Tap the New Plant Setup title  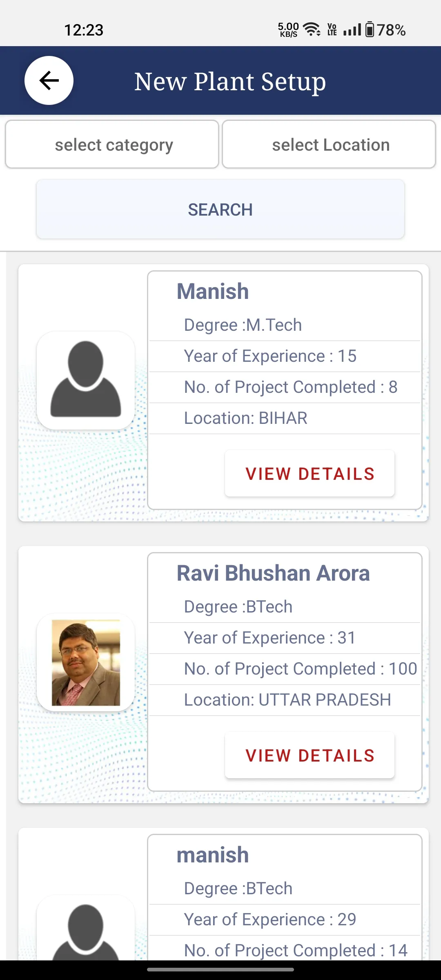coord(230,82)
